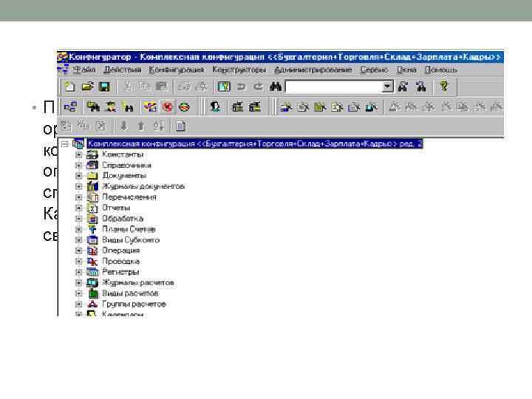Click the Конфигуратор title bar application icon
532x399 pixels.
62,57
